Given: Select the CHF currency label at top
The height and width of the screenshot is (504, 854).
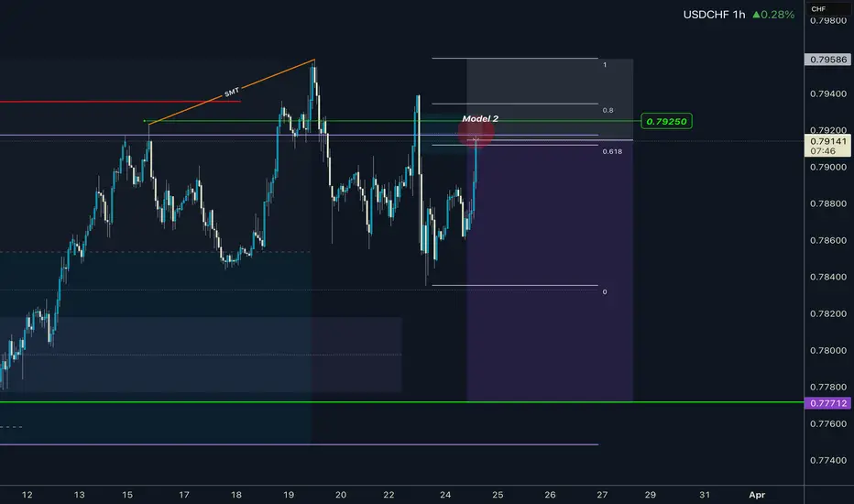Looking at the screenshot, I should click(818, 9).
